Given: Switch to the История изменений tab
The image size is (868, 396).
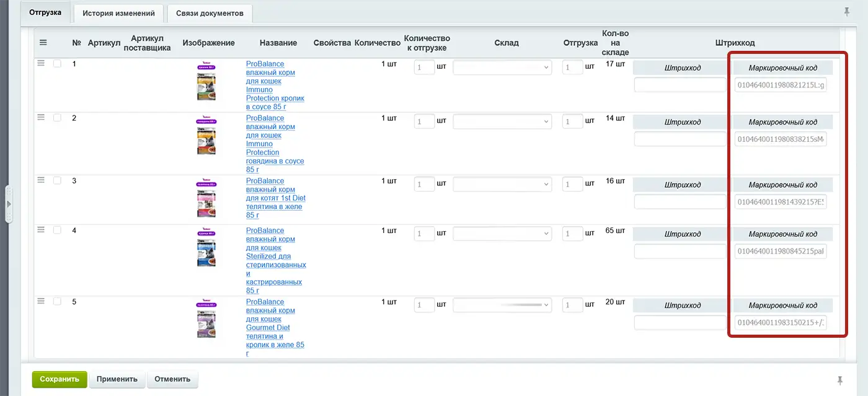Looking at the screenshot, I should click(118, 13).
